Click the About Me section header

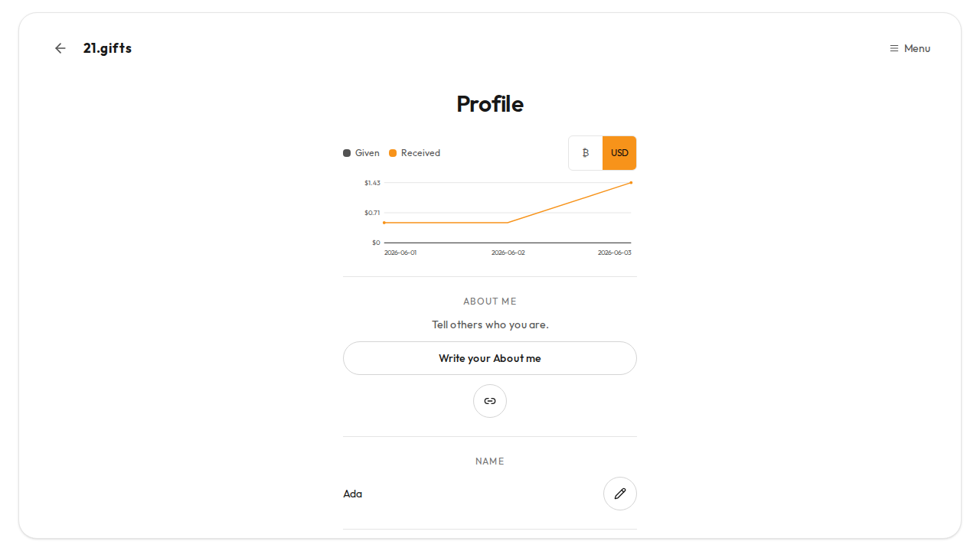coord(490,302)
